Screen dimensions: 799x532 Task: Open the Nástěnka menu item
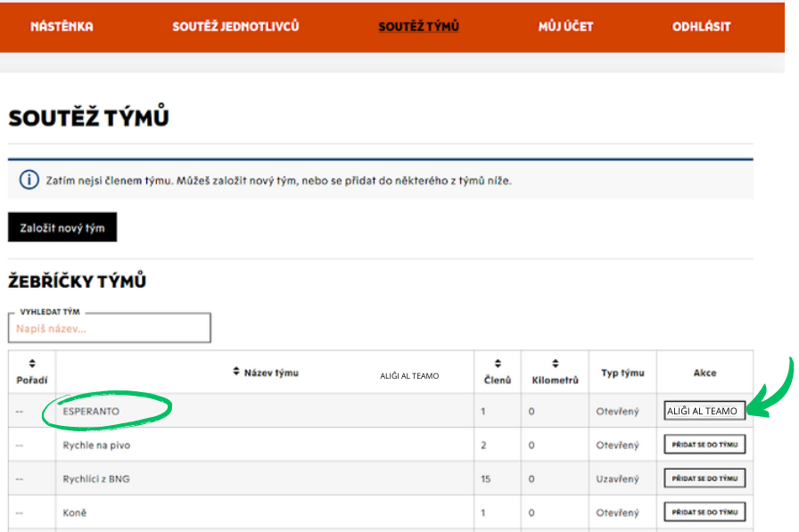tap(62, 27)
